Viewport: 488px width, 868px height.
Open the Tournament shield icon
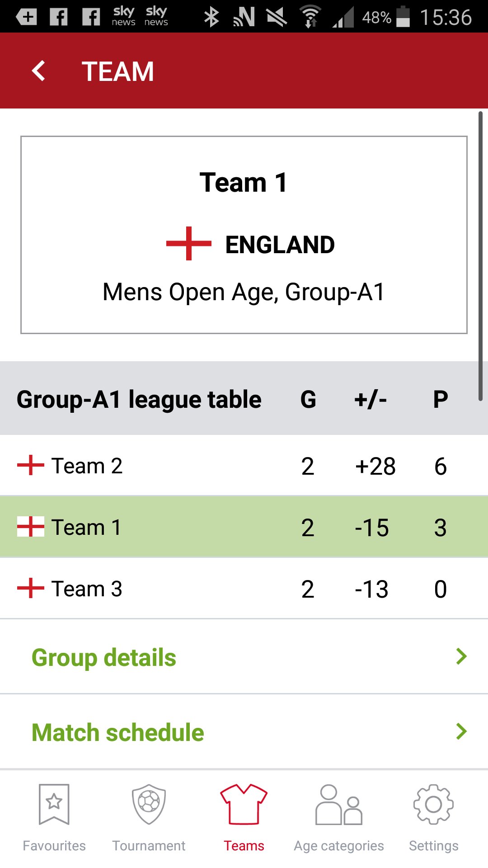pyautogui.click(x=149, y=804)
